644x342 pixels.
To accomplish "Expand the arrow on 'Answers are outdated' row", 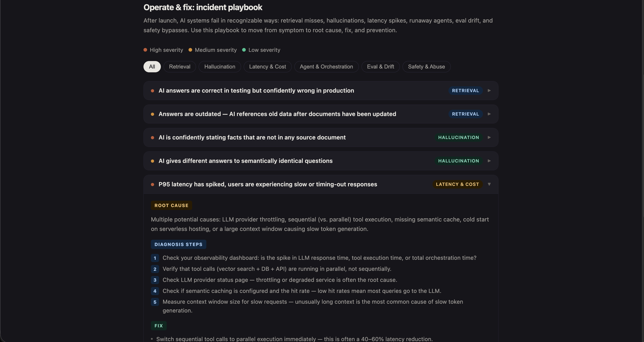I will pos(489,114).
